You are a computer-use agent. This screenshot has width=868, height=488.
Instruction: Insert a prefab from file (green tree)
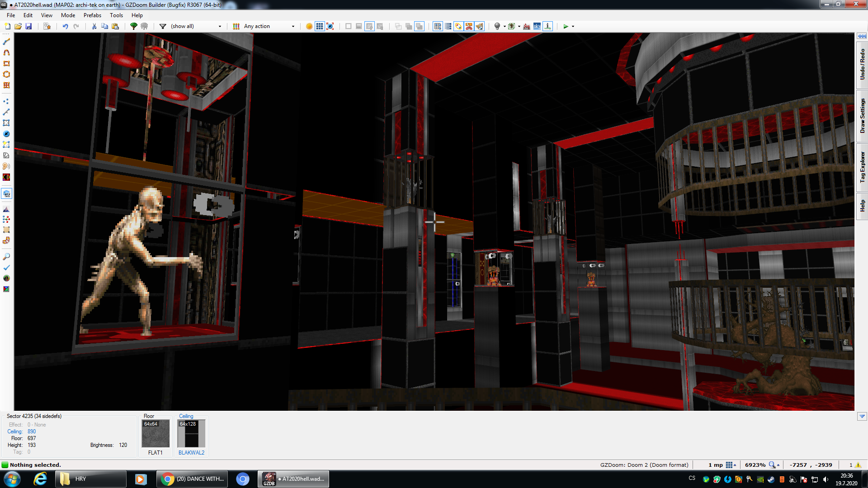[134, 26]
